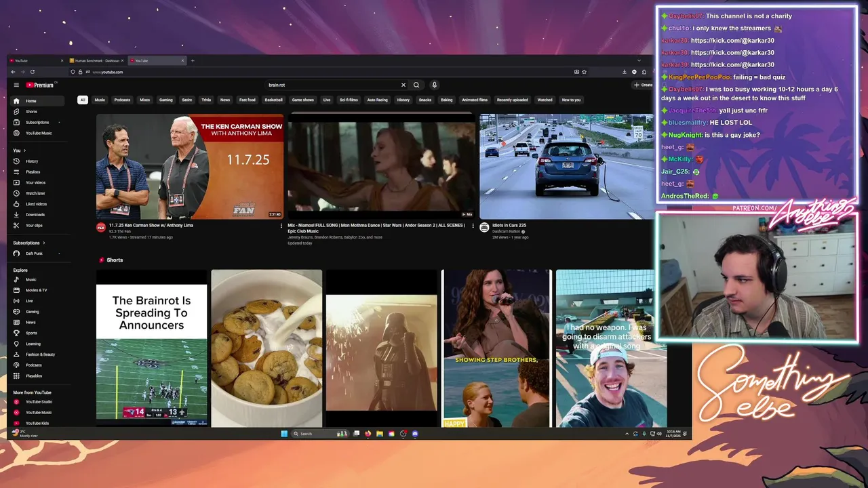The image size is (868, 488).
Task: Clear the 'brain rot' search text
Action: 403,85
